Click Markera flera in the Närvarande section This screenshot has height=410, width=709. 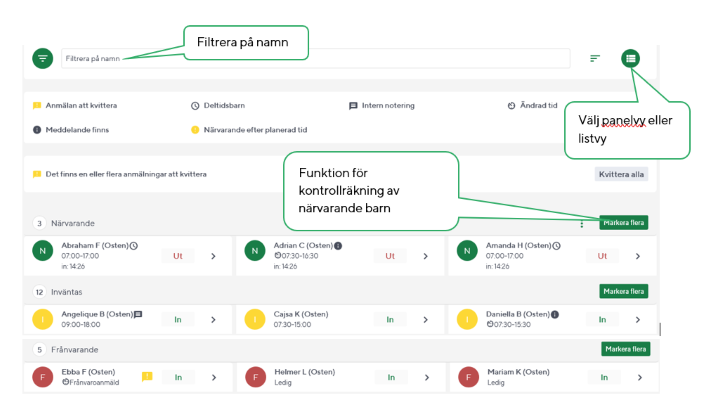pos(623,223)
